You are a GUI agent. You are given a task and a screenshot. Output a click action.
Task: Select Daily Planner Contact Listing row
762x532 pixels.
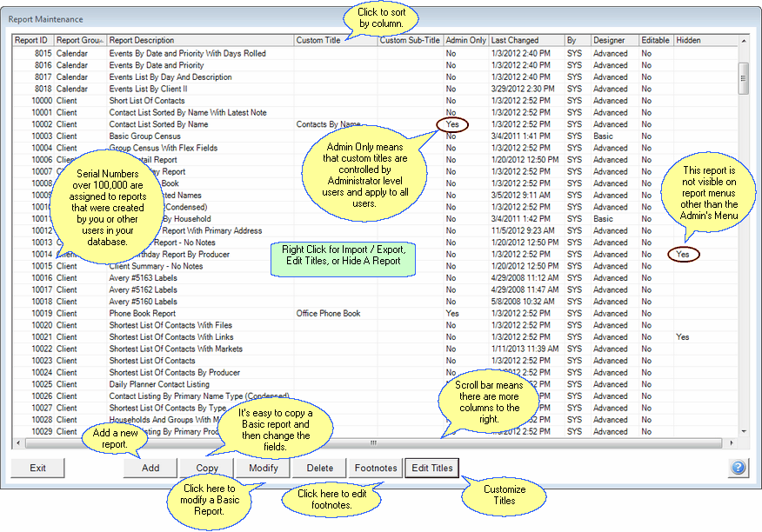[x=174, y=384]
